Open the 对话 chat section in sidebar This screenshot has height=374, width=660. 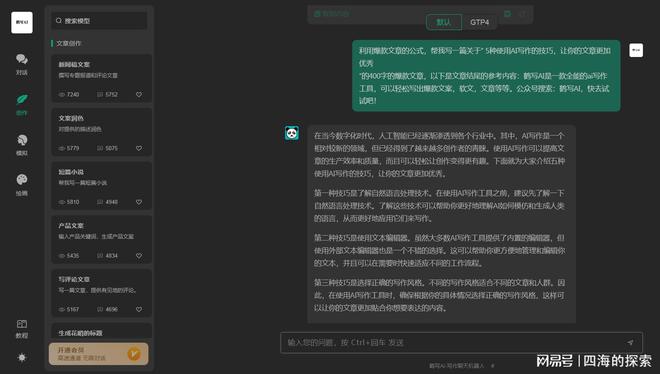pos(22,64)
